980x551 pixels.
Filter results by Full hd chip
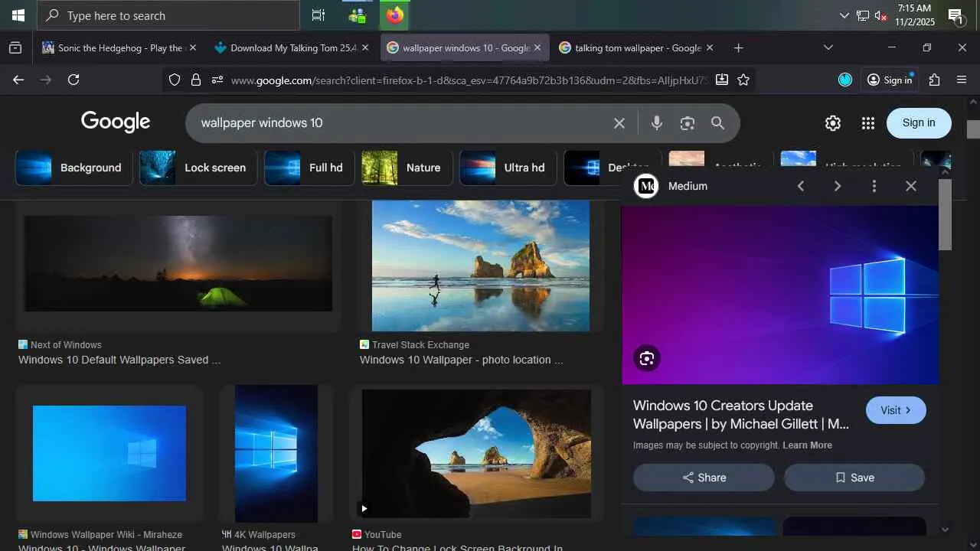coord(309,168)
